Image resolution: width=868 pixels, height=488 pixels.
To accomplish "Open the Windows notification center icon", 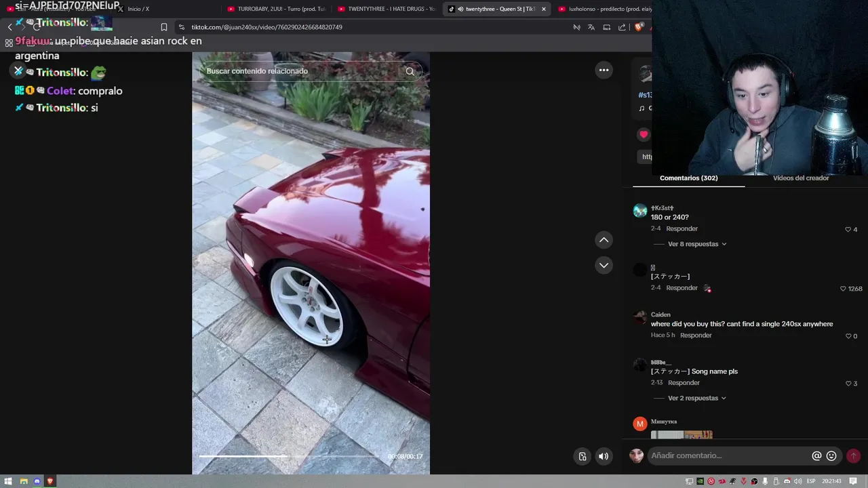I will click(x=853, y=481).
